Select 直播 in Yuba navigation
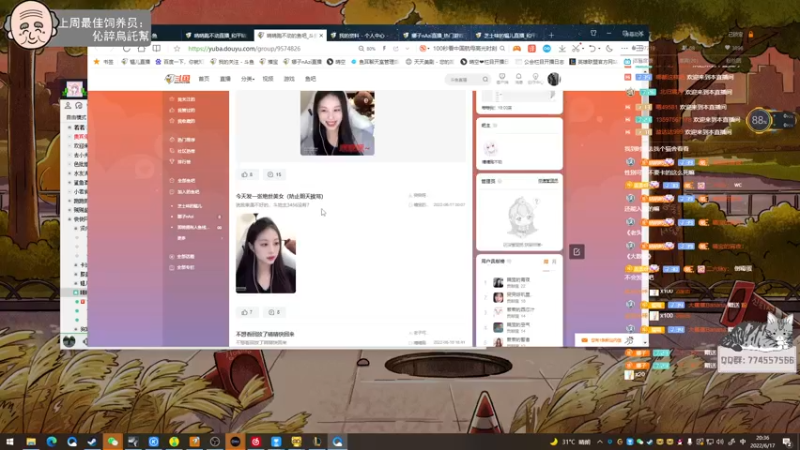This screenshot has height=450, width=800. click(x=225, y=79)
